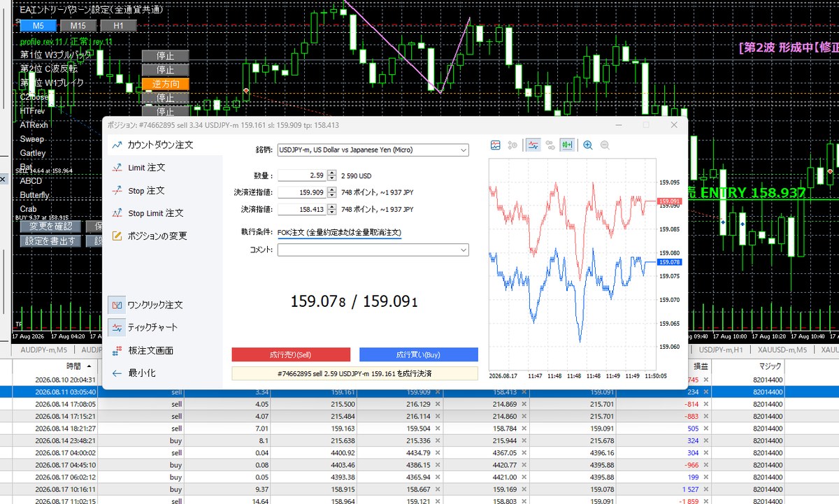Select Stop Limit 注文 in the order dialog
This screenshot has width=839, height=504.
click(148, 213)
